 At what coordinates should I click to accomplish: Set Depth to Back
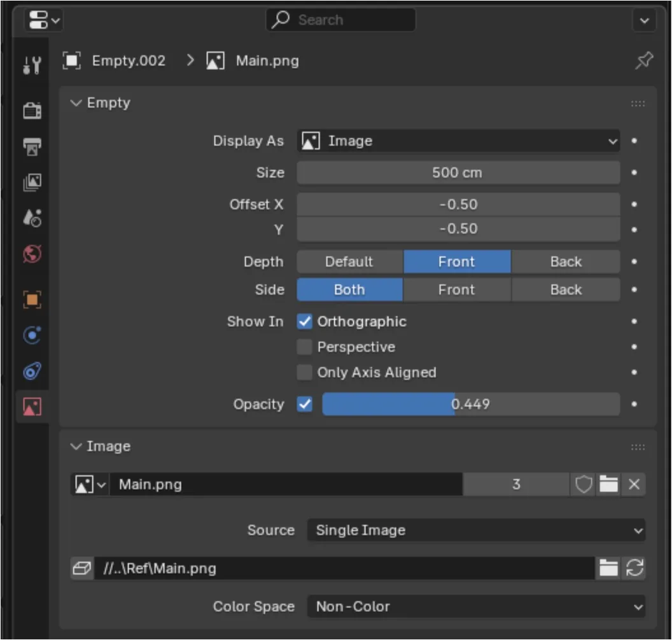pyautogui.click(x=566, y=261)
